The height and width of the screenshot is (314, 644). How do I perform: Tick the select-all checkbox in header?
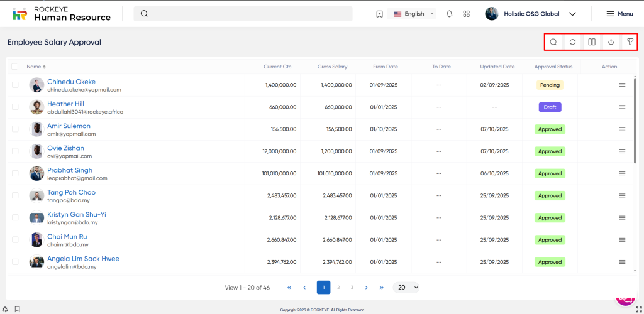(x=15, y=67)
